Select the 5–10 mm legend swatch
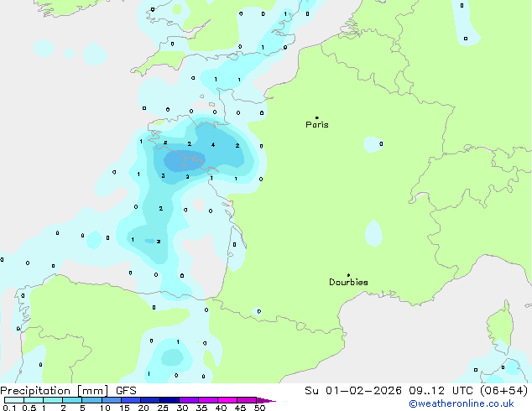The height and width of the screenshot is (411, 532). pos(91,400)
